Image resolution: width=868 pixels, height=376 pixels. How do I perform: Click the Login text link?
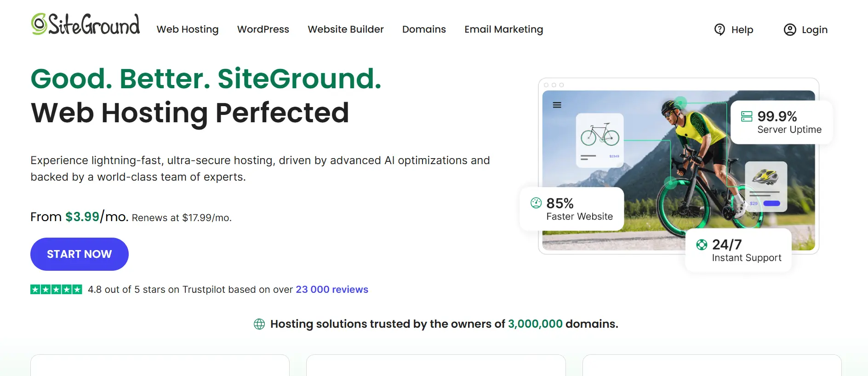click(814, 30)
